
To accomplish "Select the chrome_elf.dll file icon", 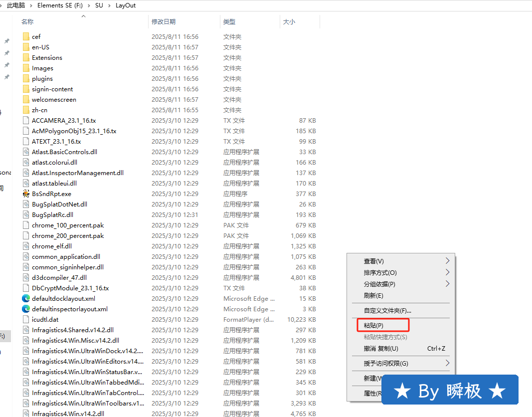I will pos(26,246).
